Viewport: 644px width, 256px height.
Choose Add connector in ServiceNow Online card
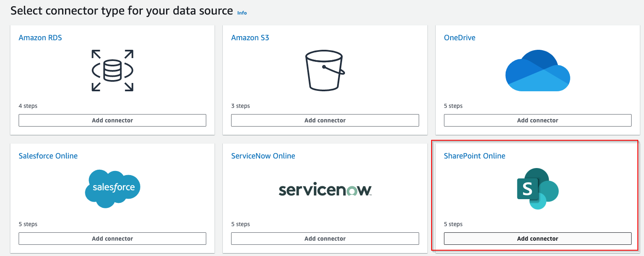tap(325, 239)
